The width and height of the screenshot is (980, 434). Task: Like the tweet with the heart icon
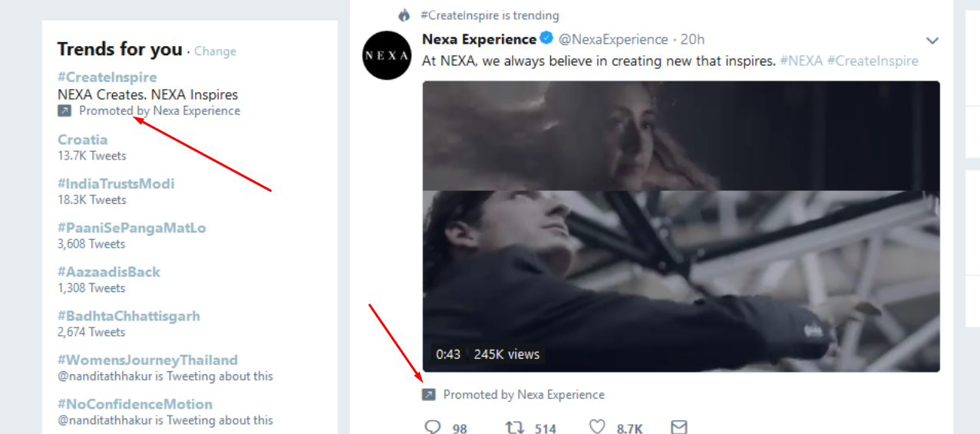point(596,427)
